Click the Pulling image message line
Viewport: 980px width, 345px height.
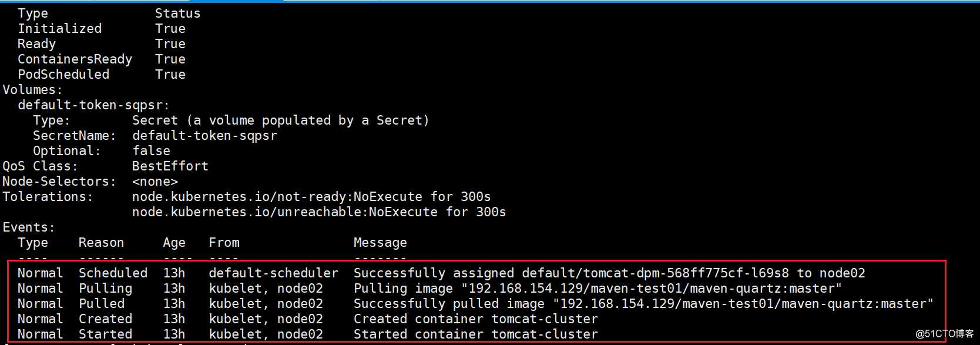point(598,289)
